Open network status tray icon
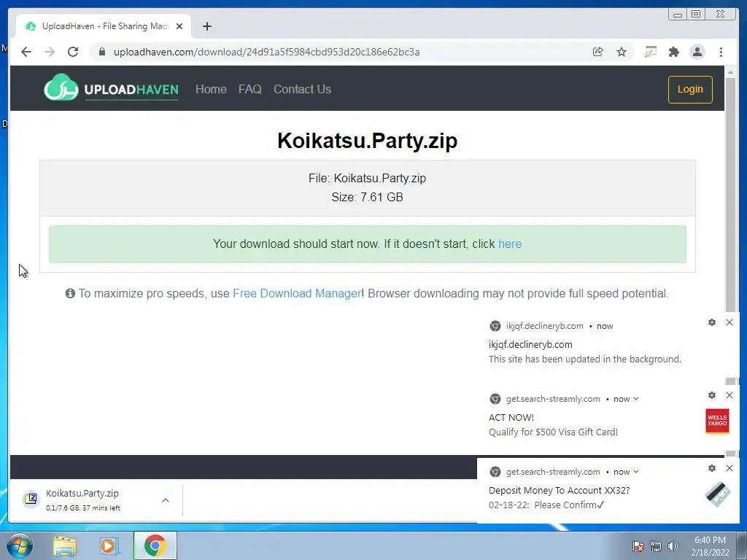Screen dimensions: 747x560 (x=656, y=546)
